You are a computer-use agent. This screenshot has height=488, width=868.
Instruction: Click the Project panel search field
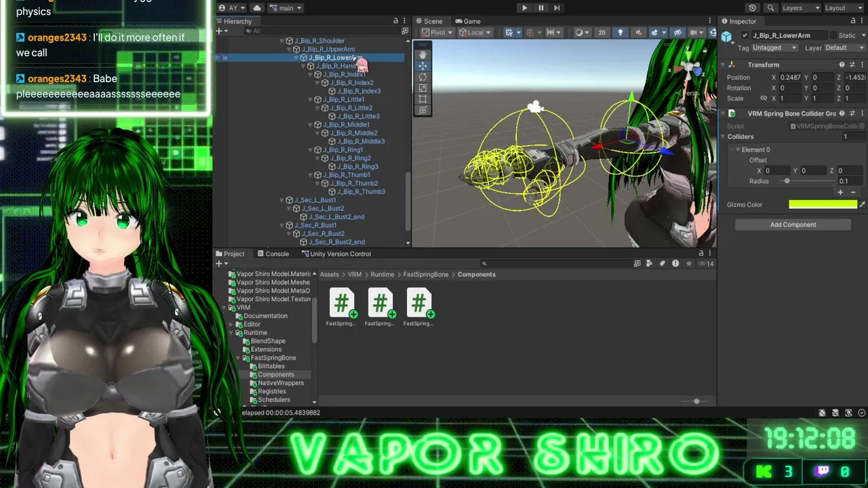pos(555,264)
